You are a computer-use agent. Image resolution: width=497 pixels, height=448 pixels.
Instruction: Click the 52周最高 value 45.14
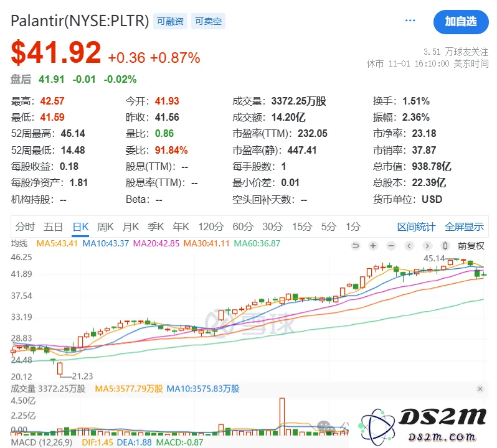(x=73, y=133)
